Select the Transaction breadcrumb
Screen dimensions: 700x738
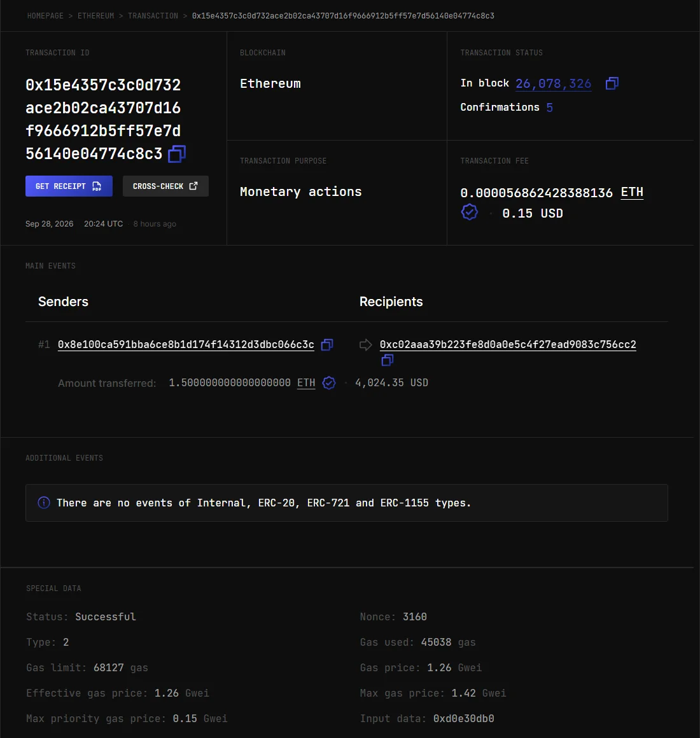tap(153, 15)
